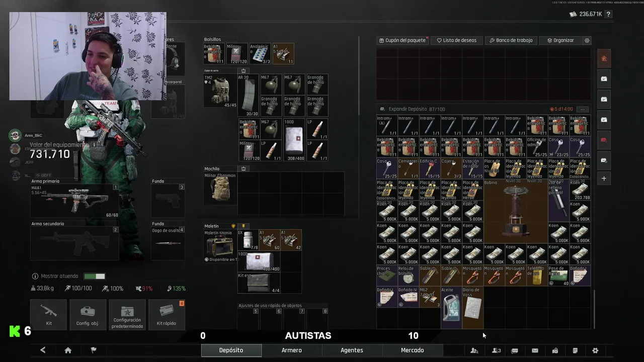Select the Proces. chip item
The height and width of the screenshot is (362, 644).
(x=387, y=276)
